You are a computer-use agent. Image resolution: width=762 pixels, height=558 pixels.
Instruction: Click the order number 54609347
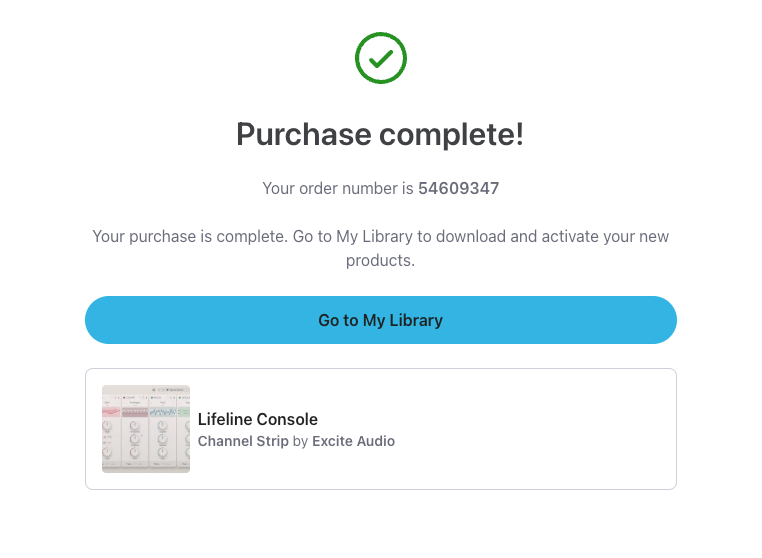458,188
